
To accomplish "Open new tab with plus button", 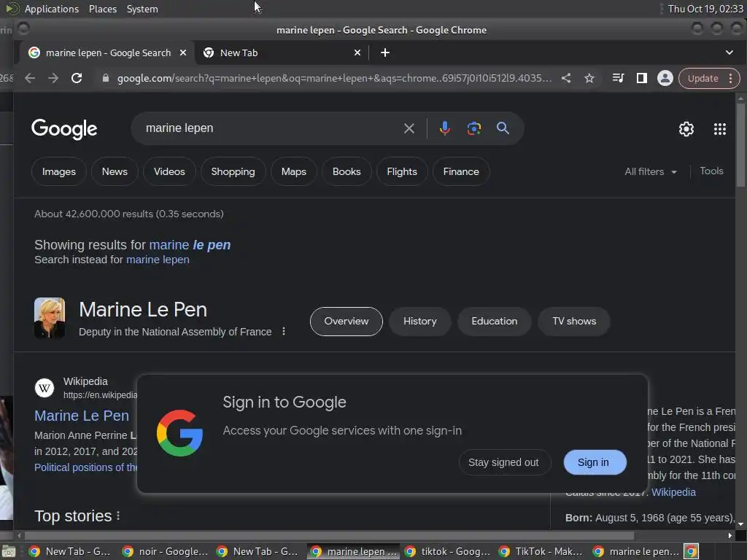I will [x=385, y=52].
